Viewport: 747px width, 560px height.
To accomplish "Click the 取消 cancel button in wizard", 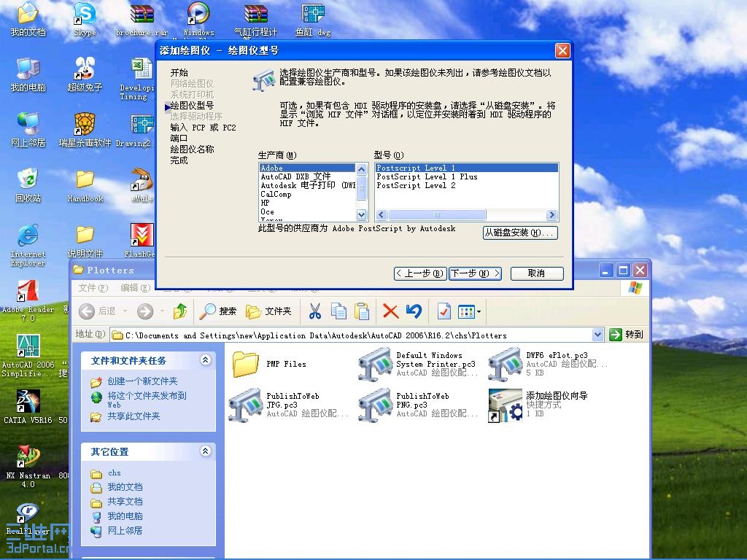I will [x=537, y=273].
